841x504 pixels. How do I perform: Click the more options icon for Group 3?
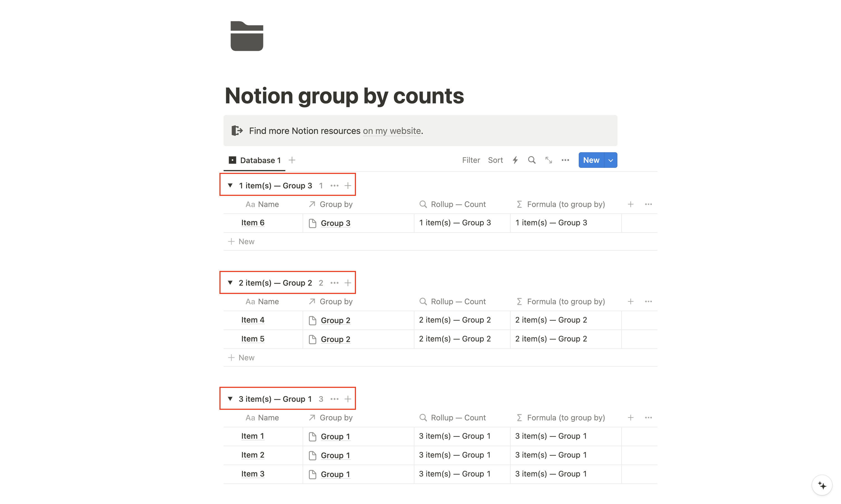click(x=334, y=185)
